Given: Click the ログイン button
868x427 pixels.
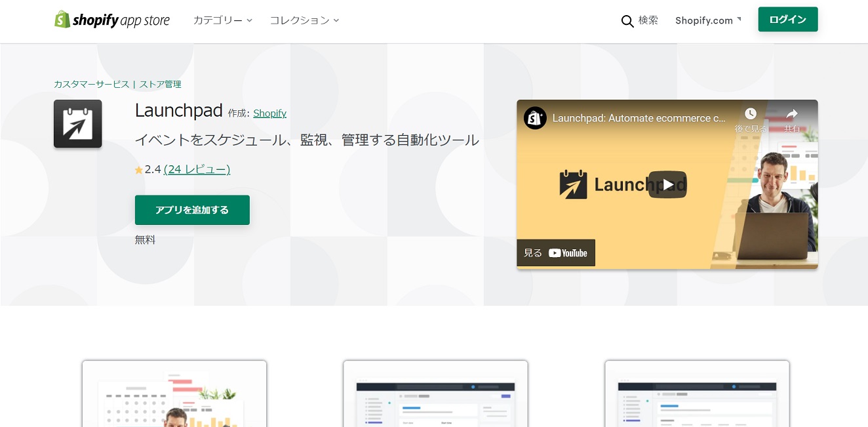Looking at the screenshot, I should click(x=787, y=20).
